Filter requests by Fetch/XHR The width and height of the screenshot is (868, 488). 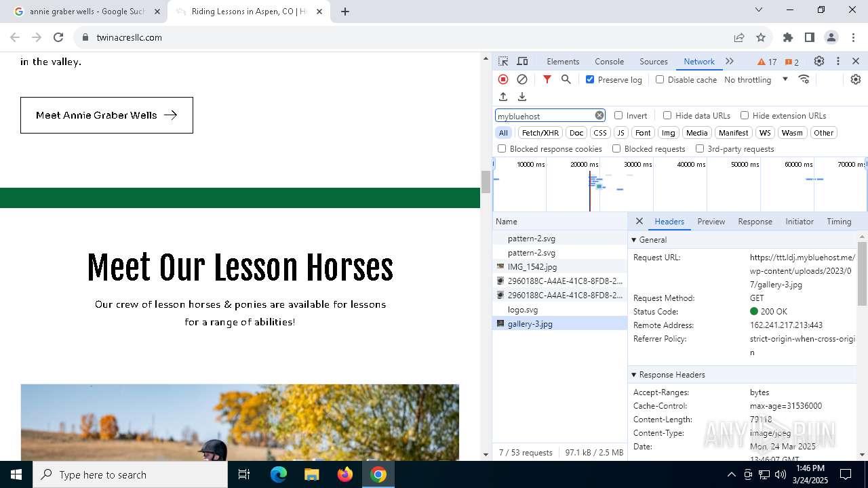point(540,133)
